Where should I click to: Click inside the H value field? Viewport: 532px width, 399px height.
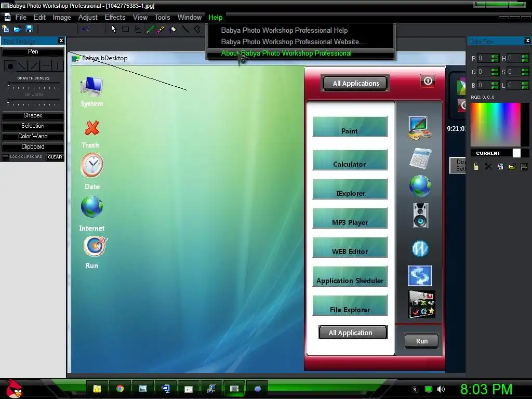[514, 58]
